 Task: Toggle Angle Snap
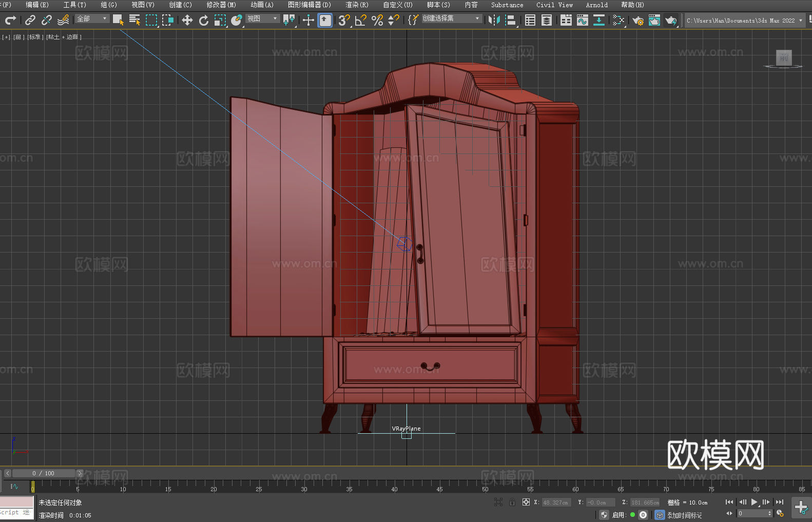(361, 20)
